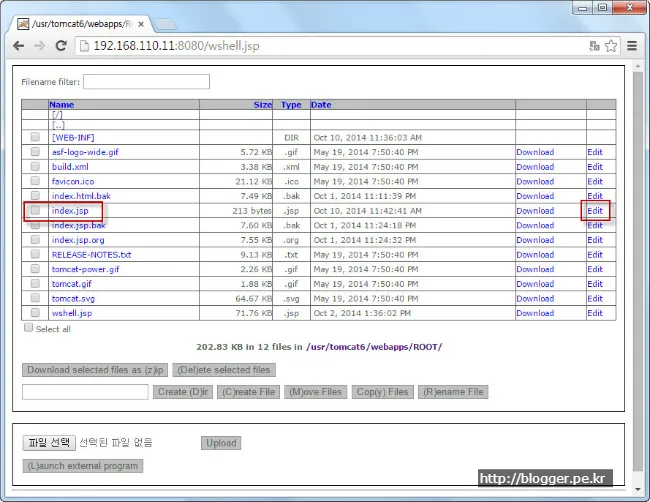Reload the wshell.jsp page
Viewport: 650px width, 502px height.
(61, 46)
